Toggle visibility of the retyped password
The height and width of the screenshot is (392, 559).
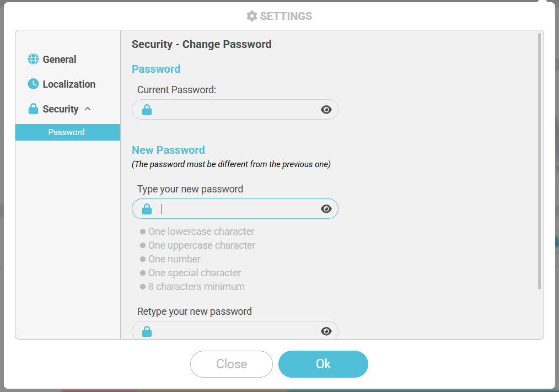click(x=326, y=331)
